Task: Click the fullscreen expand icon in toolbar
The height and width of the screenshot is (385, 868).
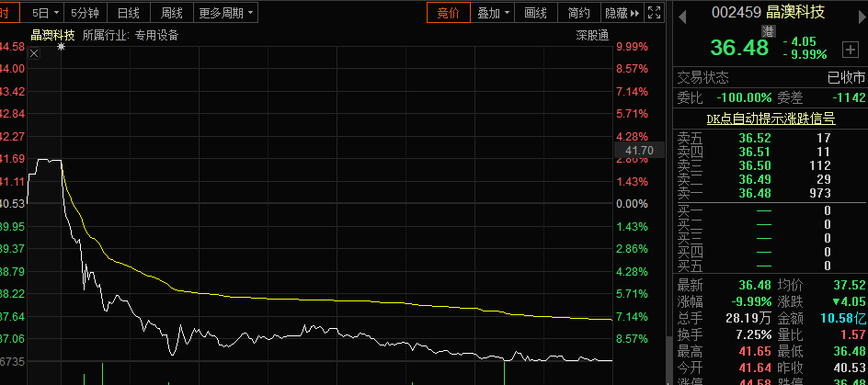Action: pyautogui.click(x=654, y=13)
